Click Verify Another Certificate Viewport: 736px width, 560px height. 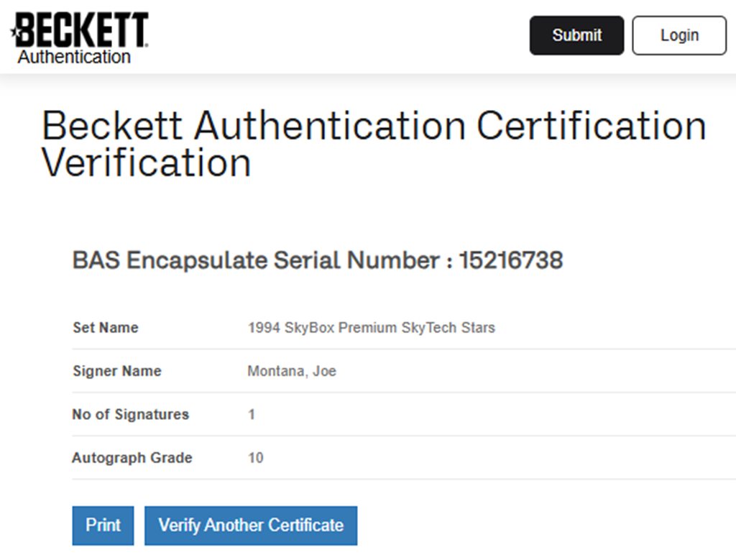(251, 525)
